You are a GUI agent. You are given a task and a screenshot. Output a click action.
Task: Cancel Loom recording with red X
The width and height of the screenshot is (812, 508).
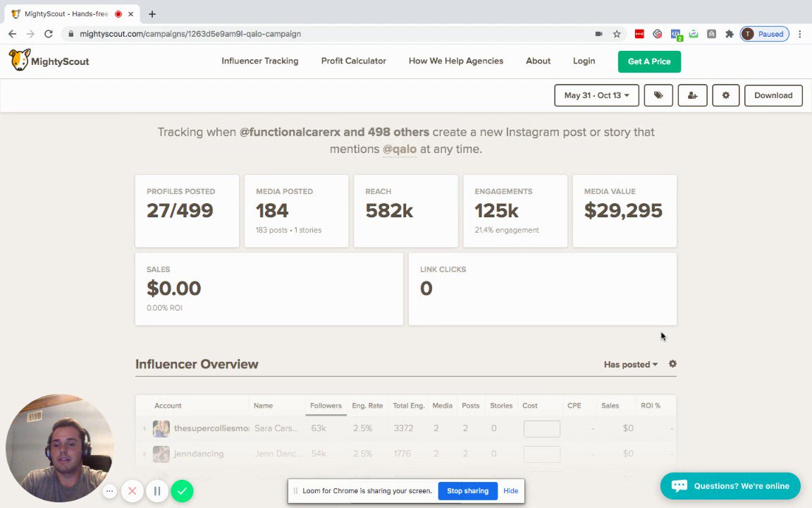pyautogui.click(x=132, y=491)
